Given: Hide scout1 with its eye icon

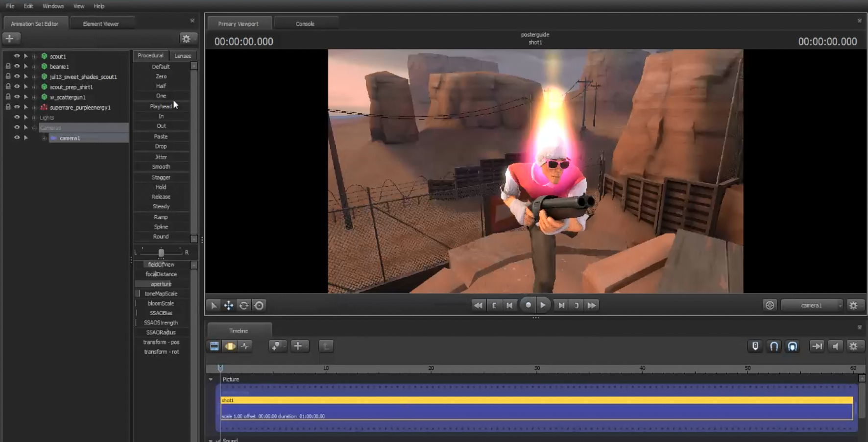Looking at the screenshot, I should point(17,56).
